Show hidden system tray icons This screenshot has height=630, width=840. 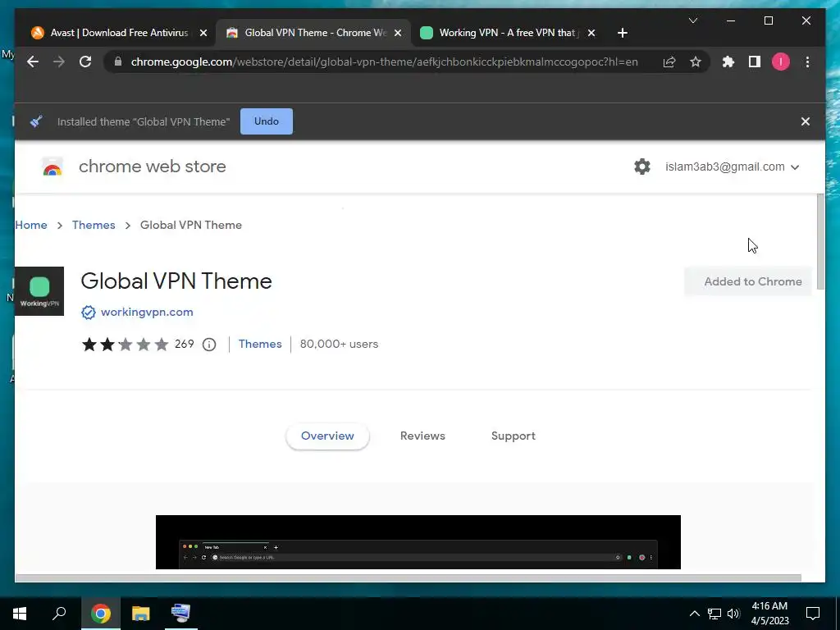(x=694, y=614)
